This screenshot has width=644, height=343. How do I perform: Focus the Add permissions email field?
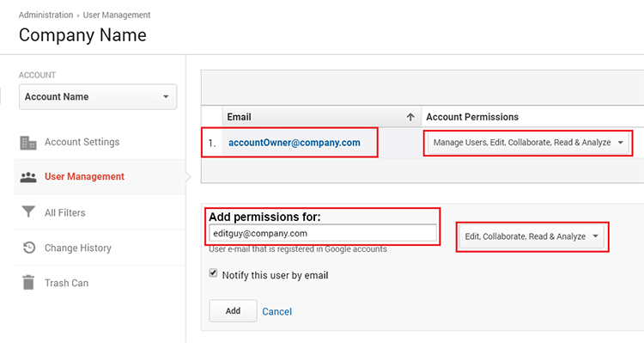pos(322,233)
